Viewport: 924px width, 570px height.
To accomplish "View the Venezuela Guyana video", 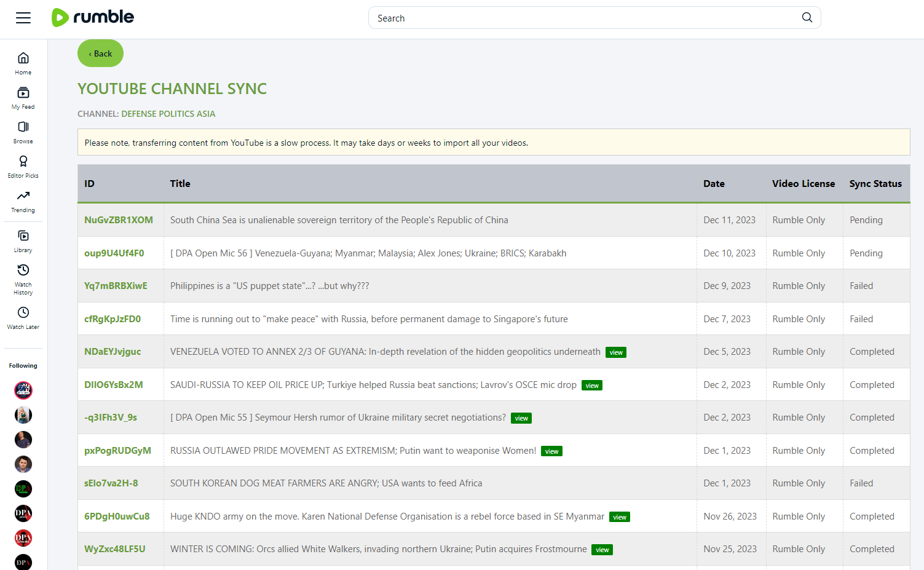I will (x=616, y=352).
